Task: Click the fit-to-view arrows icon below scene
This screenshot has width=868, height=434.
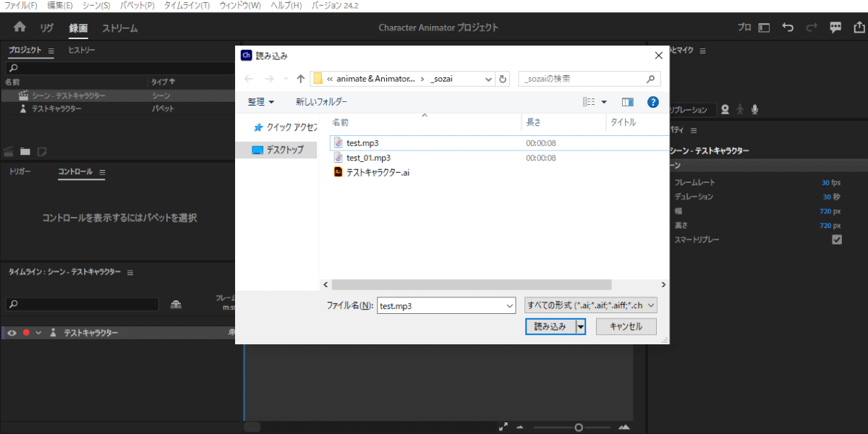Action: point(503,427)
